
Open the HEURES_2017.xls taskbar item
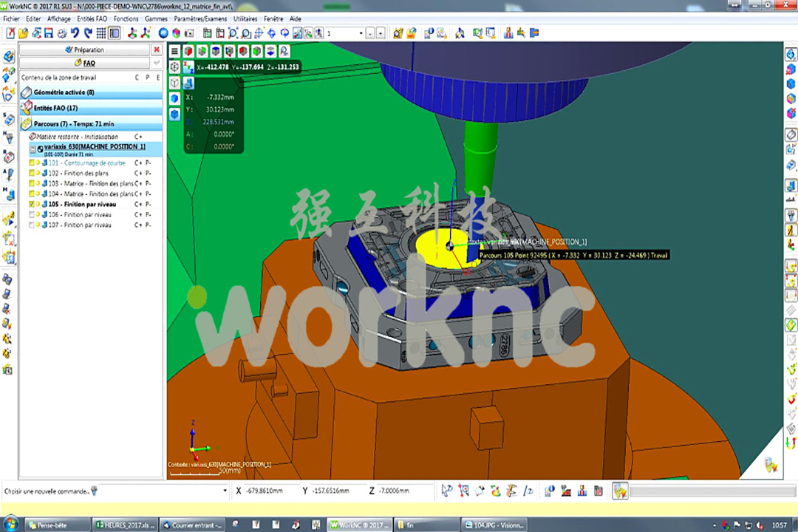click(125, 525)
